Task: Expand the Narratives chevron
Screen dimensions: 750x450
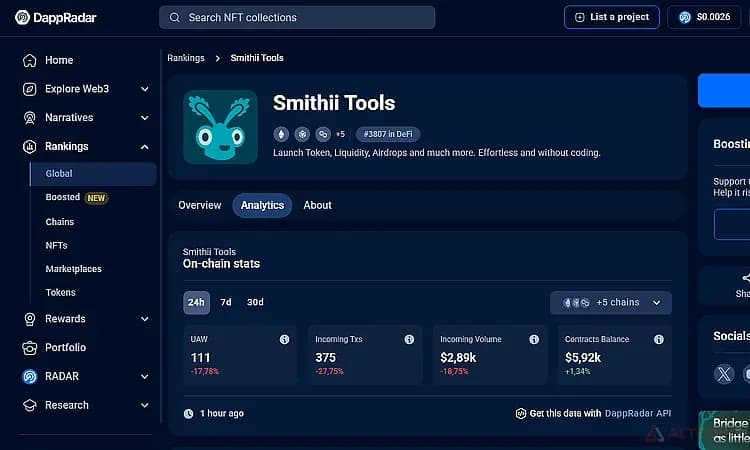Action: [144, 118]
